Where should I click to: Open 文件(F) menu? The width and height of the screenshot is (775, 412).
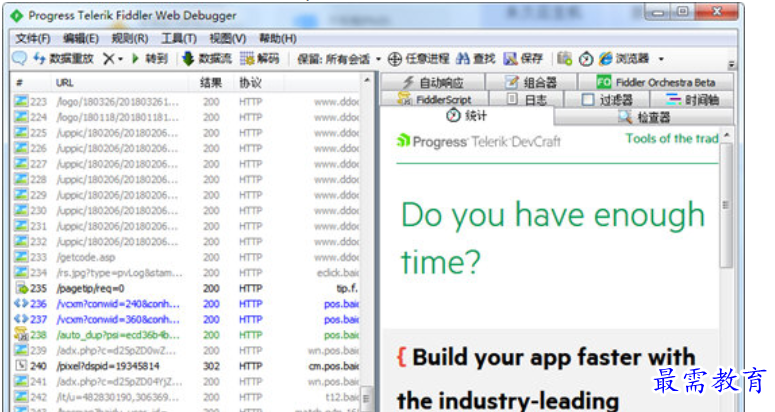[x=33, y=39]
